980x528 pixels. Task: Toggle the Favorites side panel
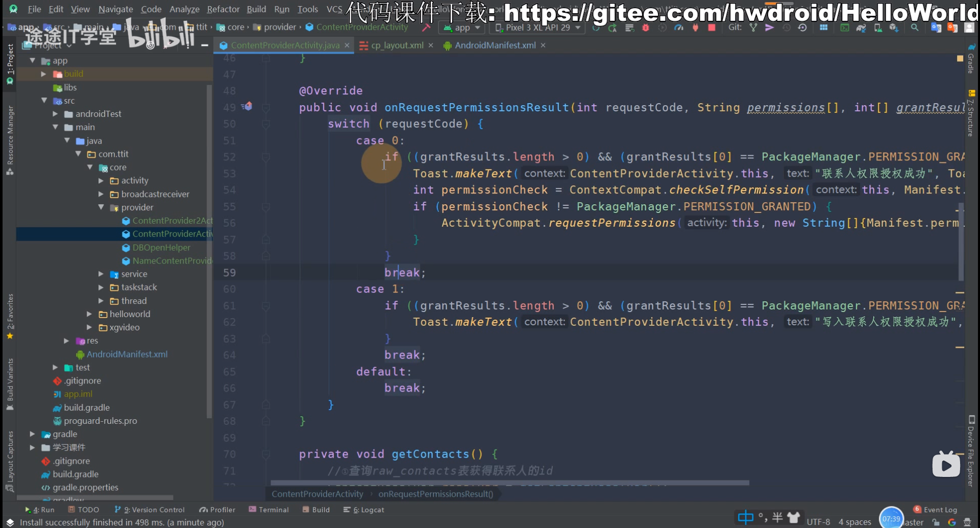click(x=10, y=317)
